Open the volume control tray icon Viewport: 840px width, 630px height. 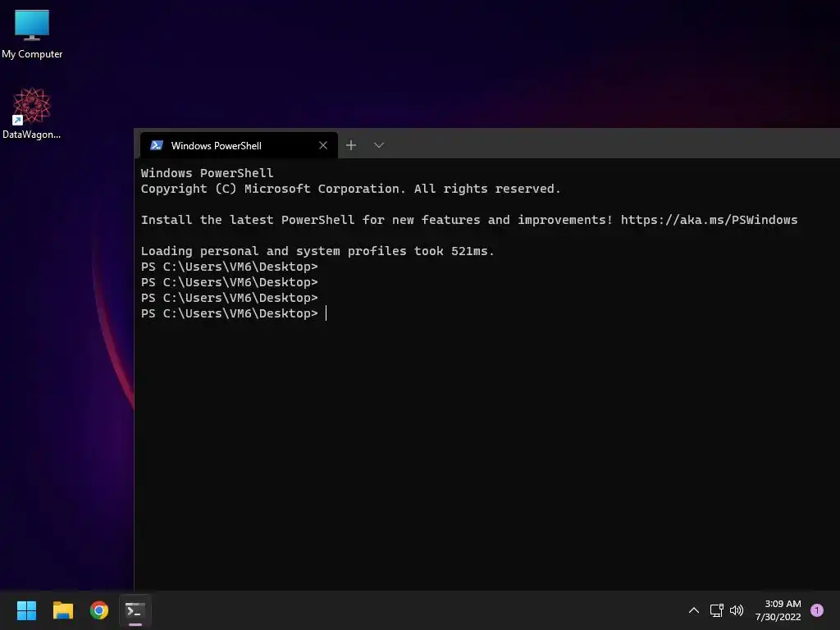tap(737, 610)
